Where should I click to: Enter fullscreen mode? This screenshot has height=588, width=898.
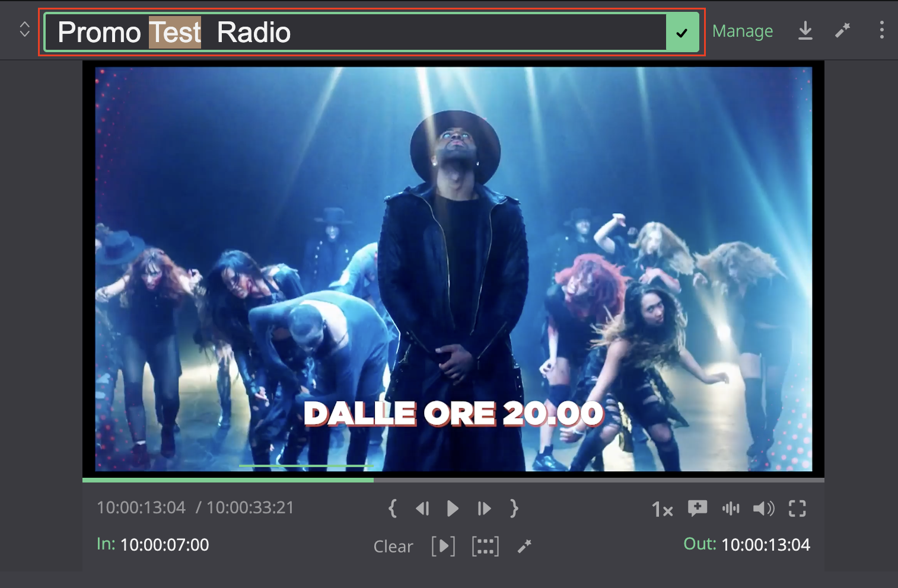[797, 509]
